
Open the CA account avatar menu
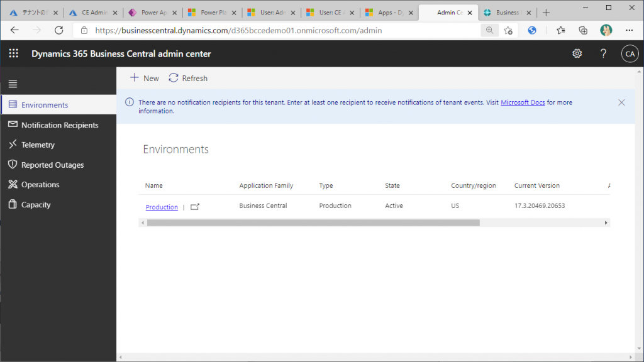coord(630,54)
